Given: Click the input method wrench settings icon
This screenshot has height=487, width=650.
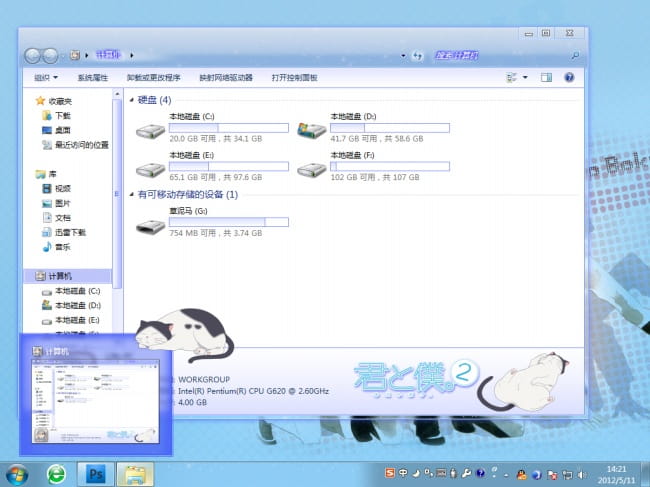Looking at the screenshot, I should click(x=466, y=473).
